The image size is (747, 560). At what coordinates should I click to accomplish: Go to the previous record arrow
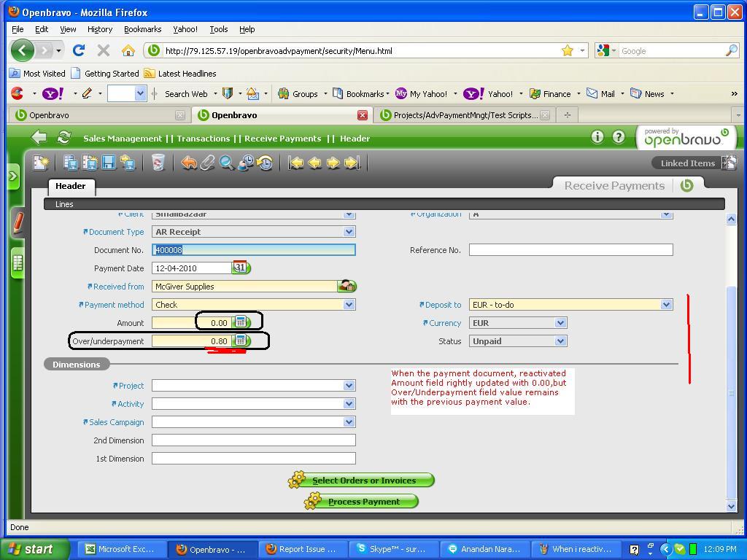coord(314,163)
